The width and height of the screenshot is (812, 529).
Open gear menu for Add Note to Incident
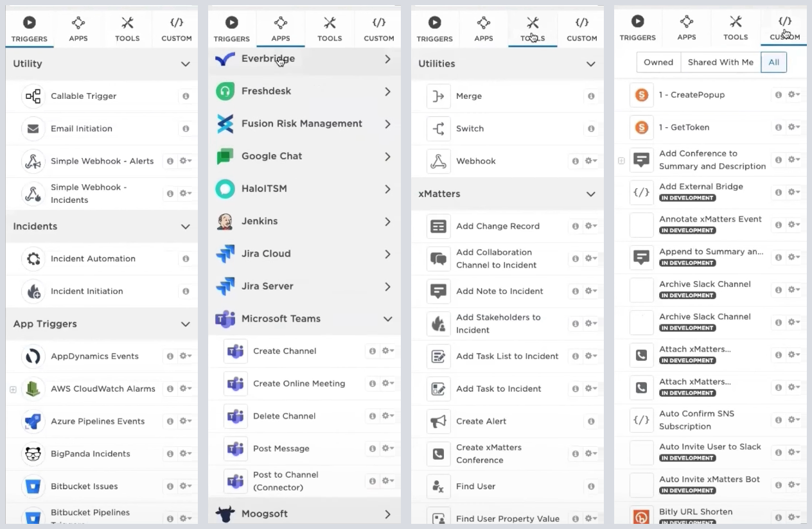590,291
